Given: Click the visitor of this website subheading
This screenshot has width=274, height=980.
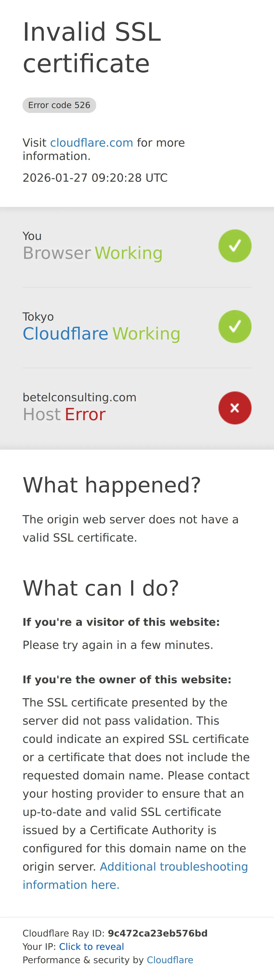Looking at the screenshot, I should coord(121,622).
